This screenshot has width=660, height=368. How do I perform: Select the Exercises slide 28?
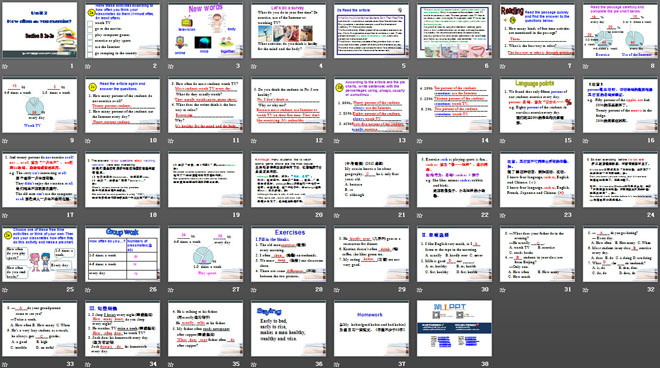coord(288,254)
